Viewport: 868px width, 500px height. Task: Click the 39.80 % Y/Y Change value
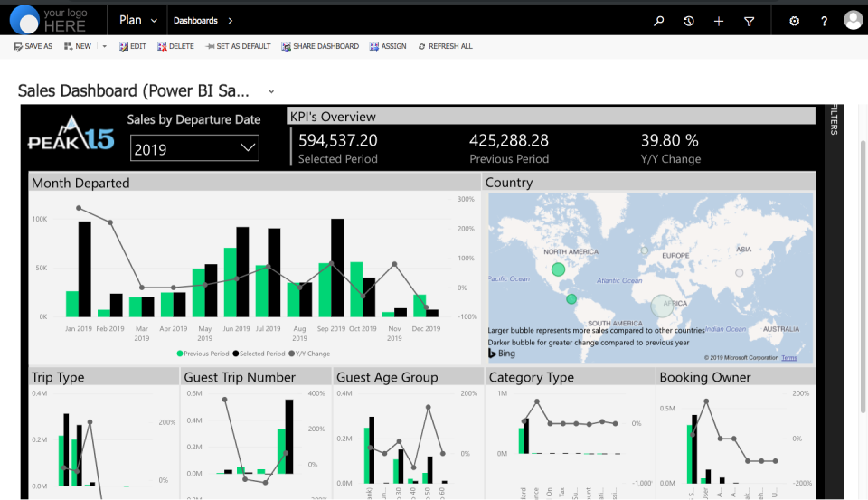[669, 141]
